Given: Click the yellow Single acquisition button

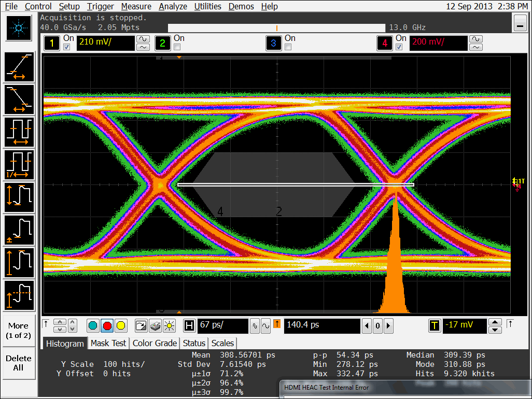Looking at the screenshot, I should point(121,325).
